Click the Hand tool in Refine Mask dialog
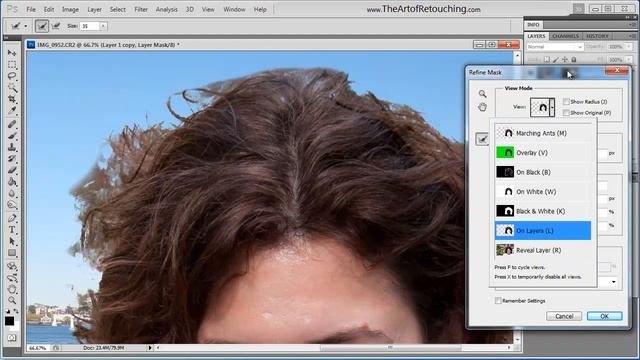 tap(482, 107)
